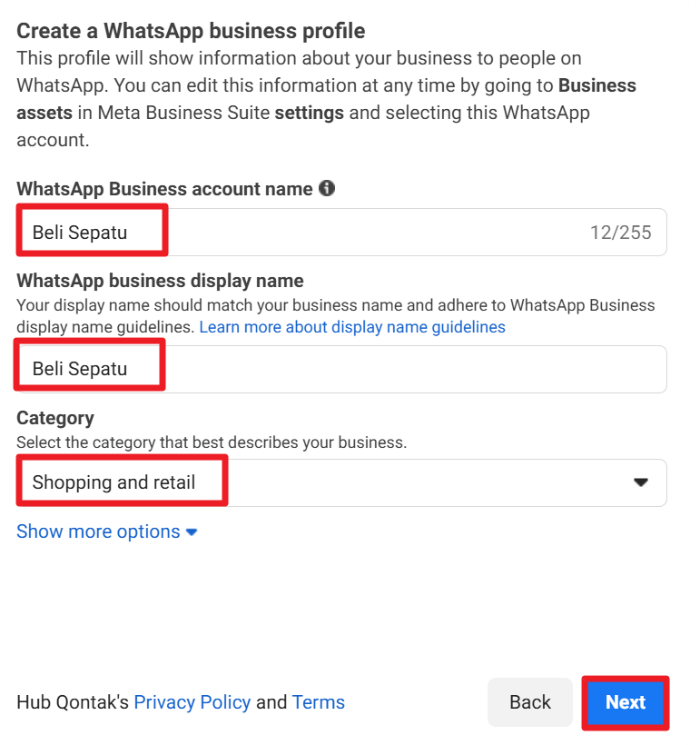Click the blue Next button
The width and height of the screenshot is (700, 745).
pyautogui.click(x=625, y=702)
